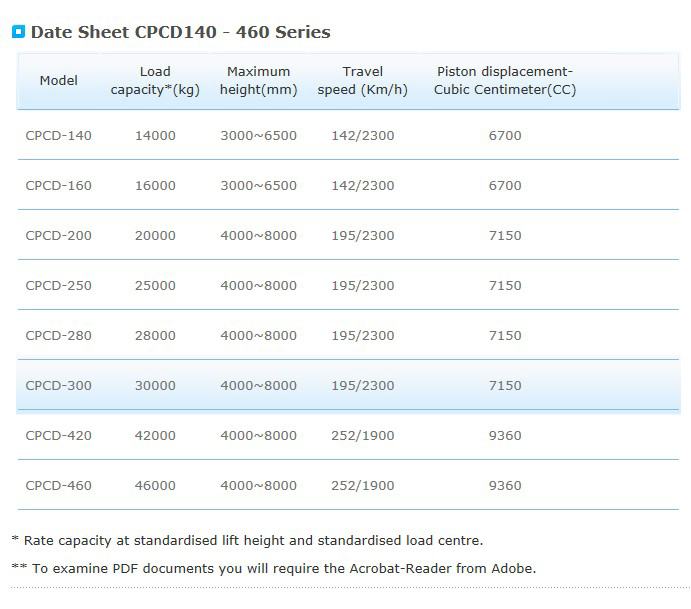Click the 14000 load capacity value
The width and height of the screenshot is (691, 609).
click(155, 135)
